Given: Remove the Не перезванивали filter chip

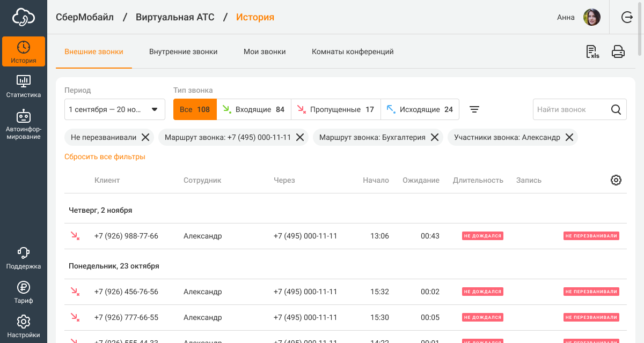Looking at the screenshot, I should pyautogui.click(x=145, y=137).
